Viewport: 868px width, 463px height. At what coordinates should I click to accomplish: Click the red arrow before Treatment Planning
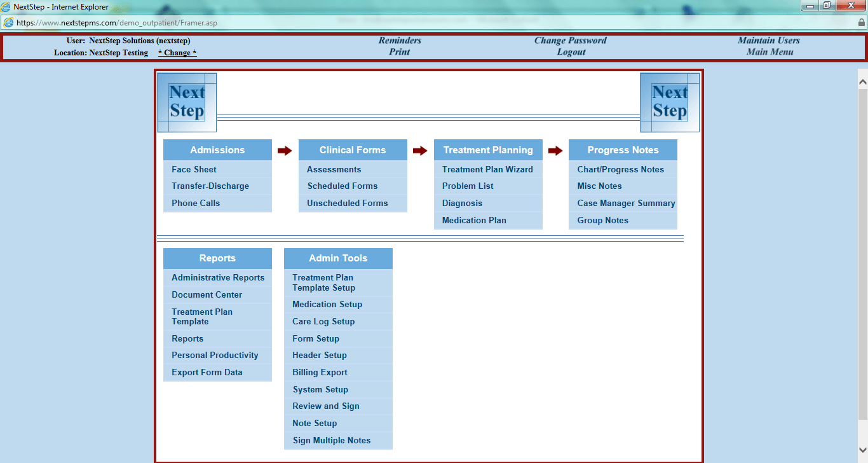(x=419, y=150)
